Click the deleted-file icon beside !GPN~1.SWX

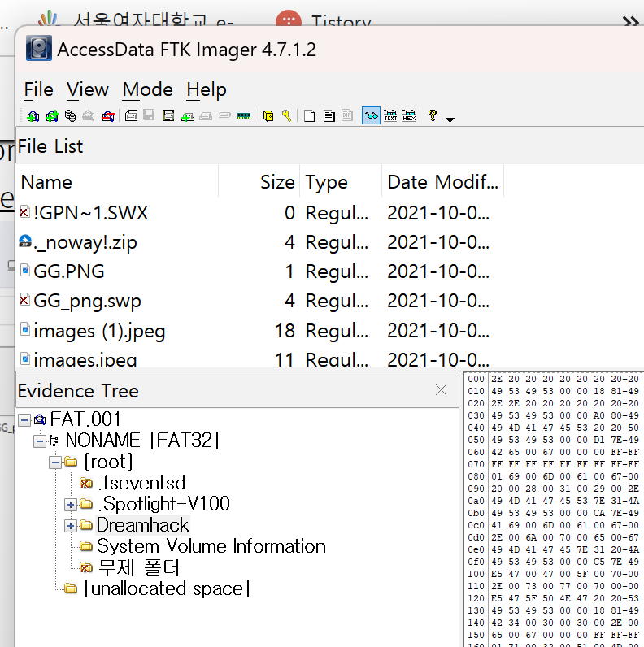click(24, 211)
